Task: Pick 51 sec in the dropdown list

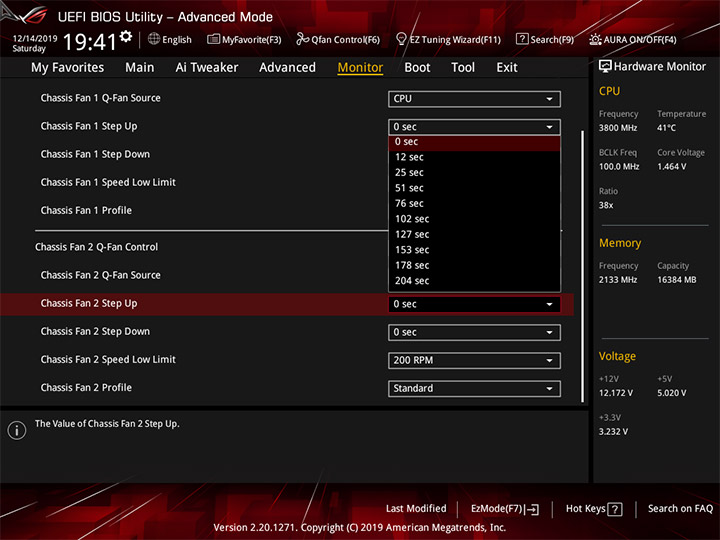Action: [x=474, y=188]
